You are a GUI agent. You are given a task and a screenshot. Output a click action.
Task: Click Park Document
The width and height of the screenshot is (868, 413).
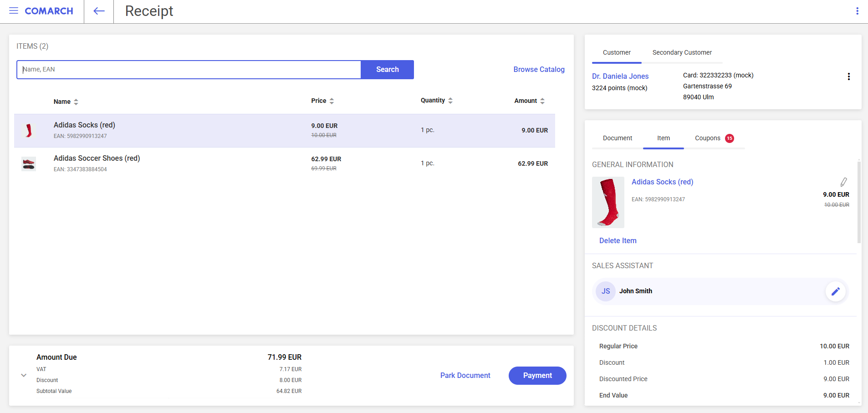(465, 376)
